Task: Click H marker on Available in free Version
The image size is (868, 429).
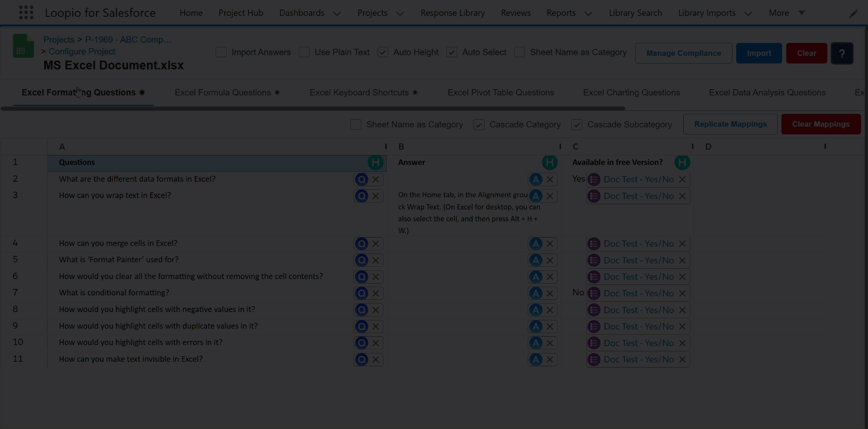Action: 682,162
